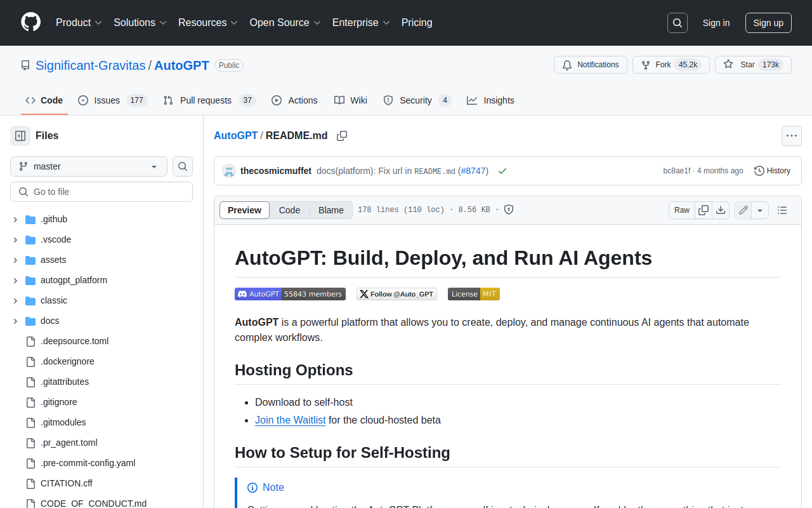Open CITATION.cff file in tree

click(67, 483)
